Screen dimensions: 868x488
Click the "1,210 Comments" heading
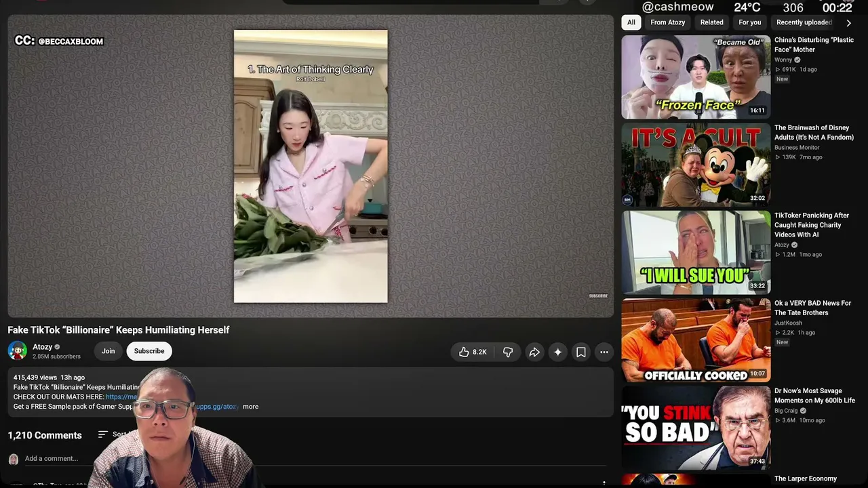pos(45,435)
